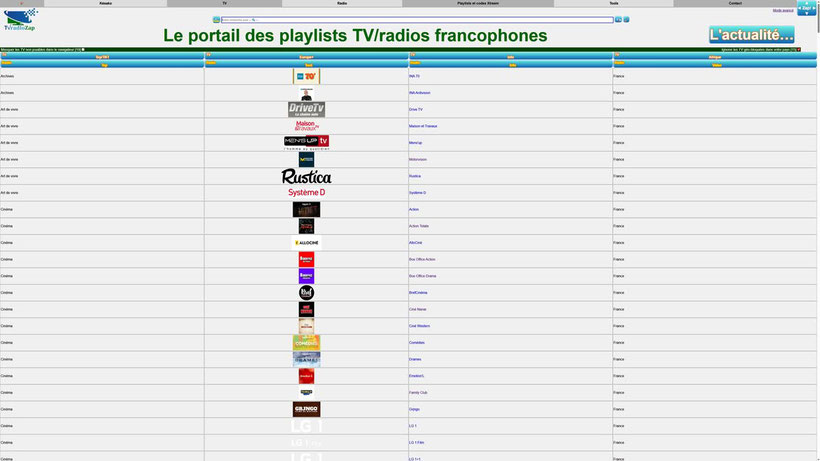Open the DriveTV channel logo
820x461 pixels.
point(306,109)
